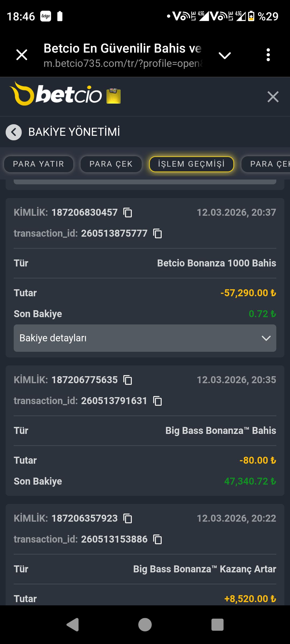Copy transaction_id 260513791631
This screenshot has height=644, width=290.
tap(157, 401)
